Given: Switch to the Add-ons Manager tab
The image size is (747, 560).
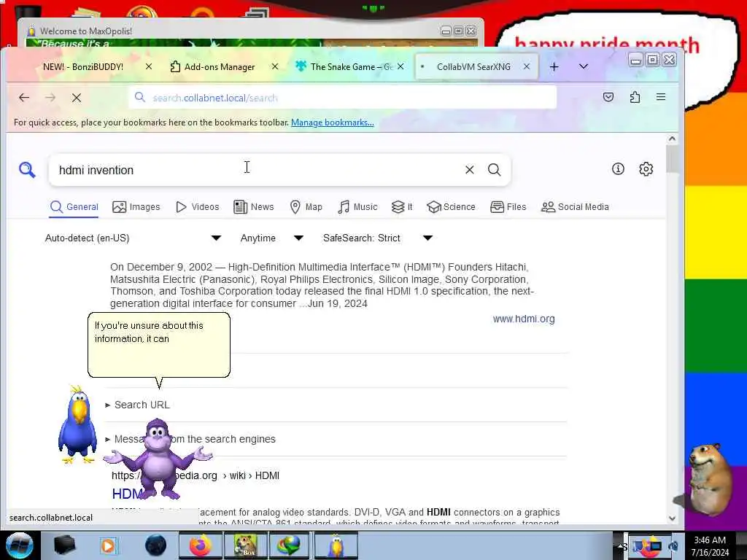Looking at the screenshot, I should [x=219, y=66].
